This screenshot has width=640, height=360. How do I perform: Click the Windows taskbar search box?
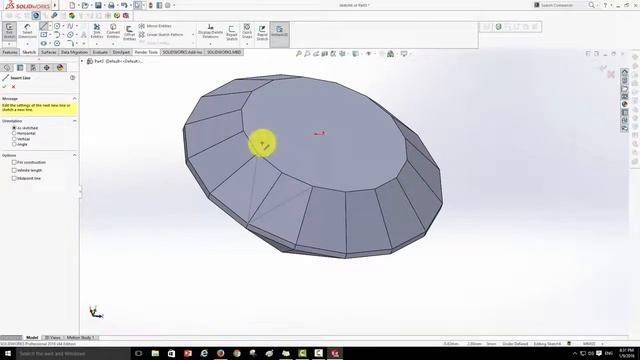(x=73, y=353)
